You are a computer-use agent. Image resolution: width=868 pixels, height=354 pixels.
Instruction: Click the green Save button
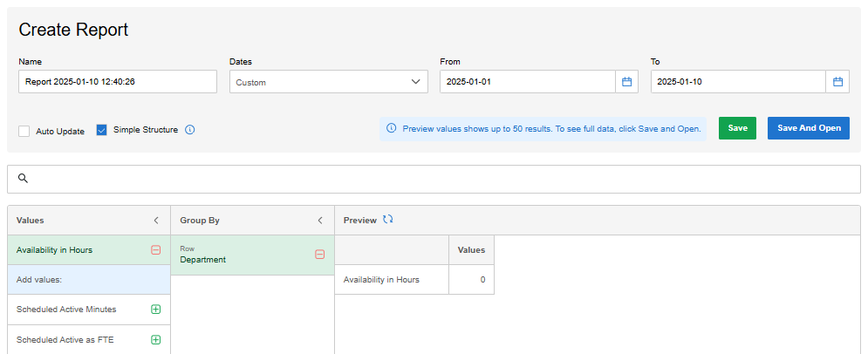[737, 128]
